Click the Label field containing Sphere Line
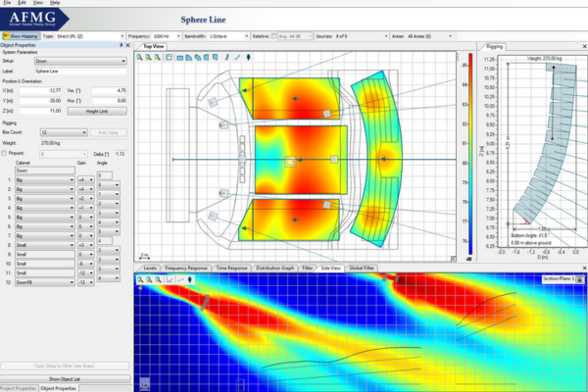 point(80,71)
